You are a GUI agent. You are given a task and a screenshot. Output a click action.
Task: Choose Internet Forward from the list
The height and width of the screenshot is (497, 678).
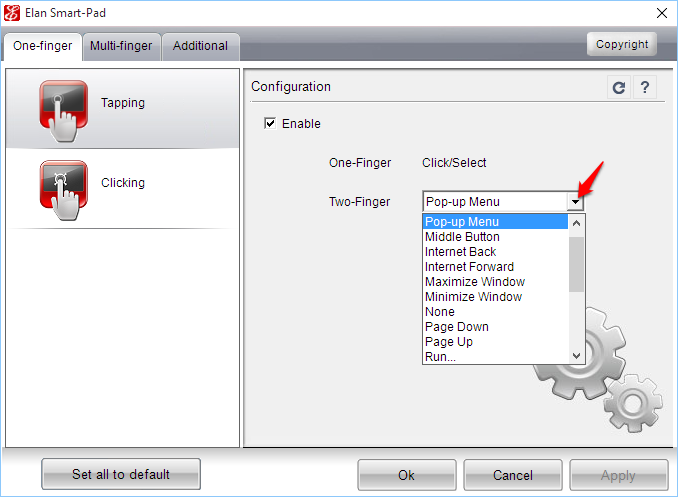click(495, 266)
